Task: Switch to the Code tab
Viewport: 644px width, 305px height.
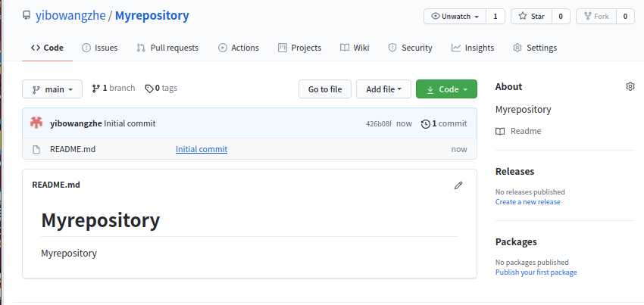Action: pyautogui.click(x=47, y=48)
